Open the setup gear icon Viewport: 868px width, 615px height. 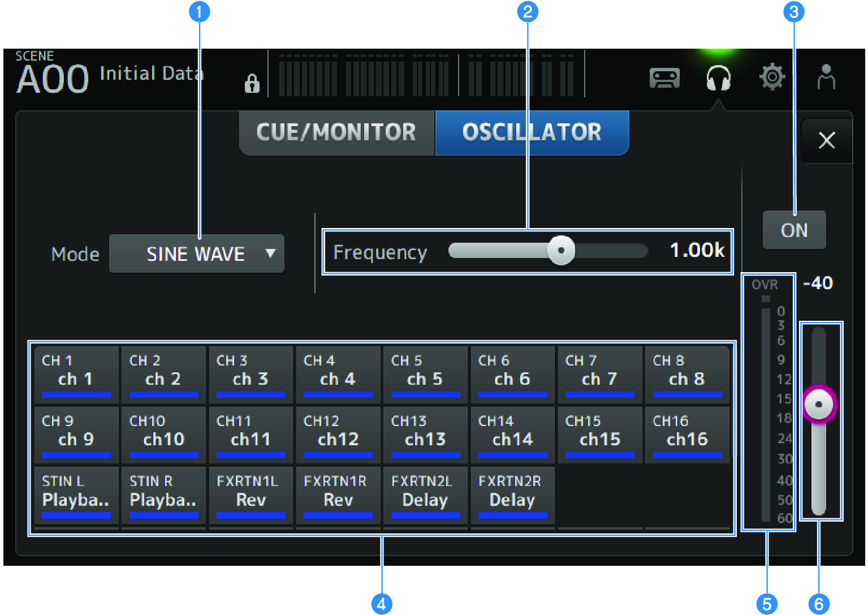click(772, 77)
